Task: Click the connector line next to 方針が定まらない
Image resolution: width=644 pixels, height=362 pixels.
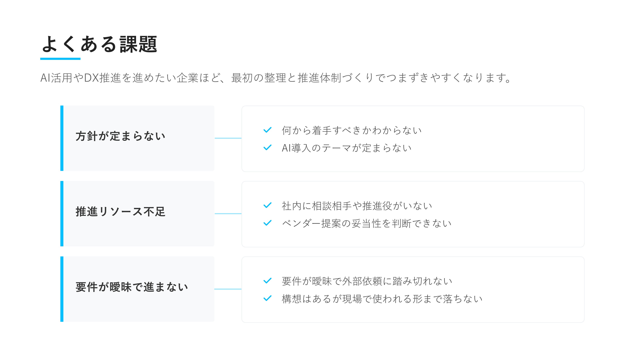Action: click(x=228, y=138)
